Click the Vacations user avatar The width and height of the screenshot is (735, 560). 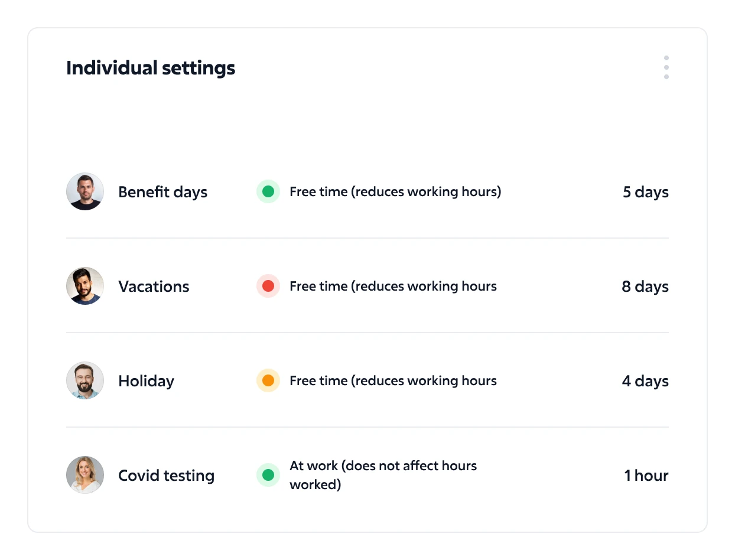(85, 286)
